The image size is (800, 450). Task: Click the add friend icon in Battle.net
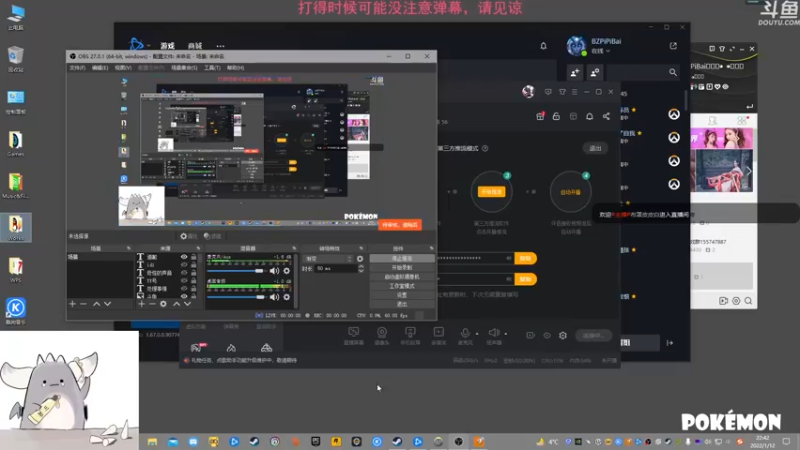(575, 72)
